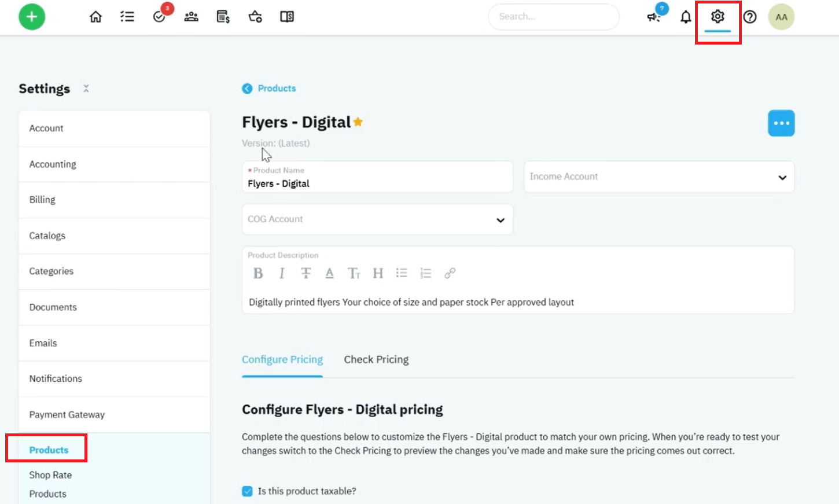Image resolution: width=839 pixels, height=504 pixels.
Task: Toggle the 'Is this product taxable?' checkbox
Action: pyautogui.click(x=247, y=491)
